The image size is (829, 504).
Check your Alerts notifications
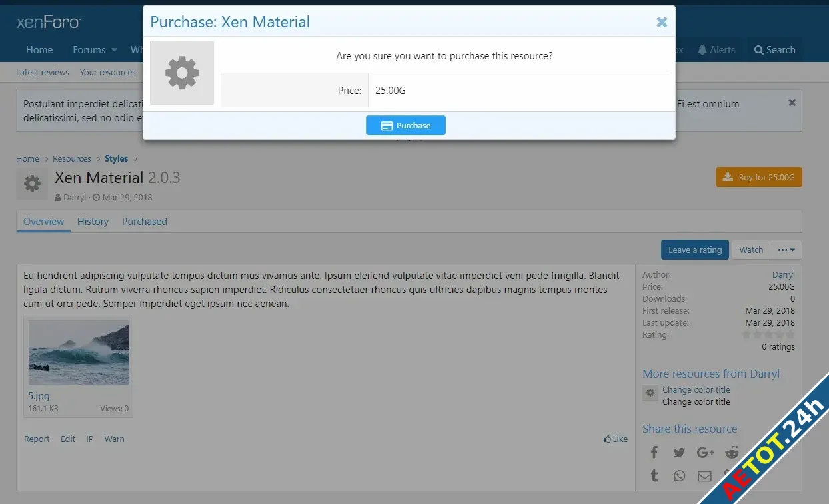tap(717, 49)
